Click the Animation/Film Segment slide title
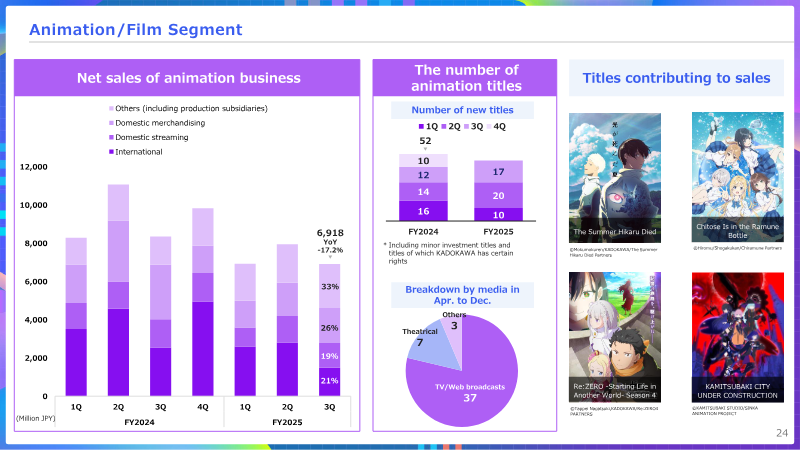 [x=135, y=30]
